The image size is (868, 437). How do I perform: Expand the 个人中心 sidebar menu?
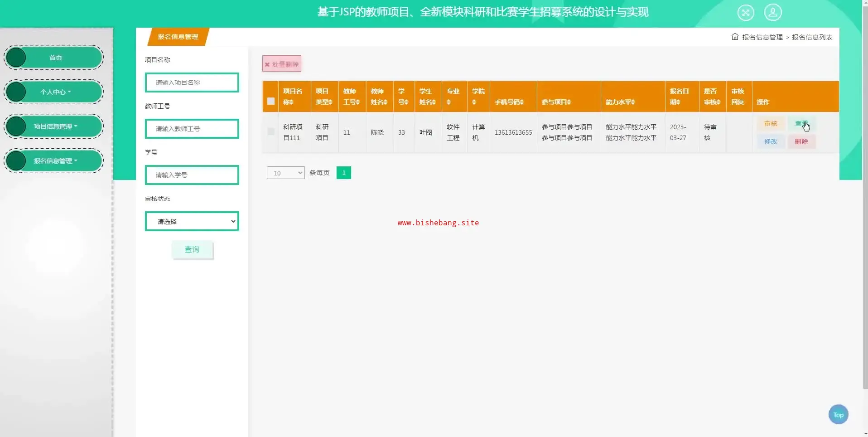point(55,92)
